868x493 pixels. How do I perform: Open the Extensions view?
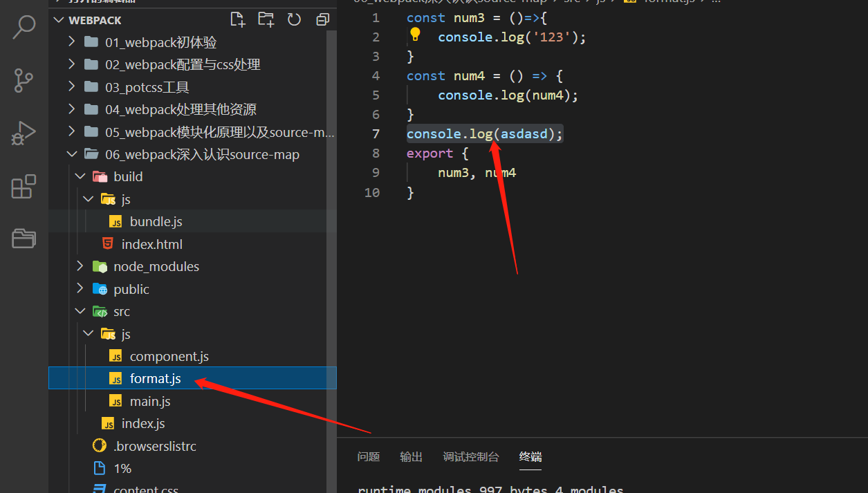tap(24, 187)
